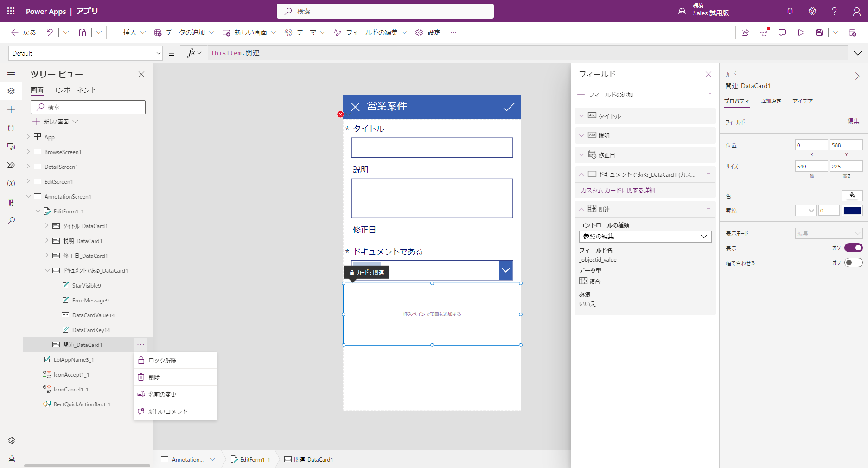Open virtual agent icon at rail bottom
The height and width of the screenshot is (468, 868).
tap(12, 459)
